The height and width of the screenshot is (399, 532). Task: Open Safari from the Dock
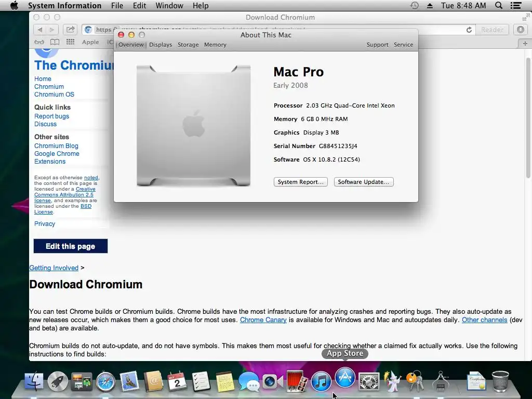105,381
